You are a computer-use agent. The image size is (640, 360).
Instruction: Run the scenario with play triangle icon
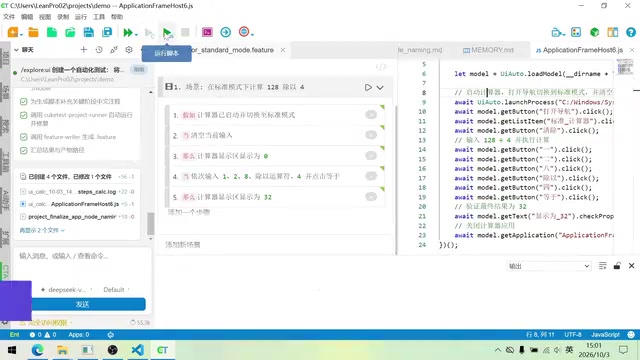click(x=368, y=87)
